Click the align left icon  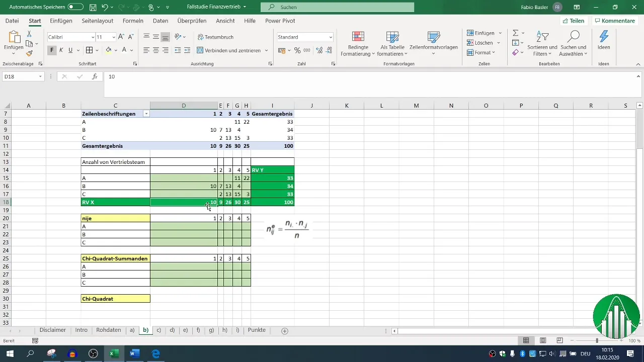coord(146,50)
